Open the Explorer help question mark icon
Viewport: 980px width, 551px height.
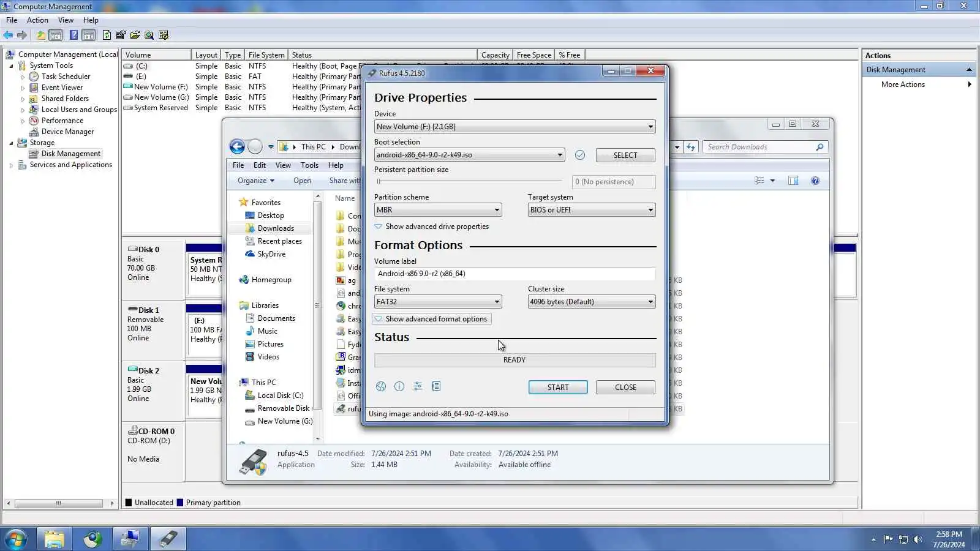[815, 181]
